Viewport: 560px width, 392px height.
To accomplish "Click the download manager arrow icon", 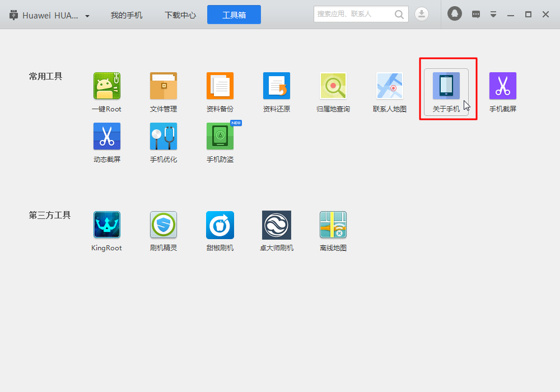I will [422, 15].
